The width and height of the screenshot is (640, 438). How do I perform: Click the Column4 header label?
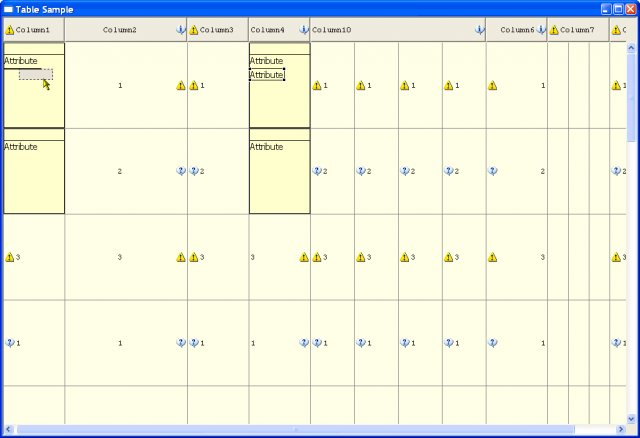coord(267,30)
